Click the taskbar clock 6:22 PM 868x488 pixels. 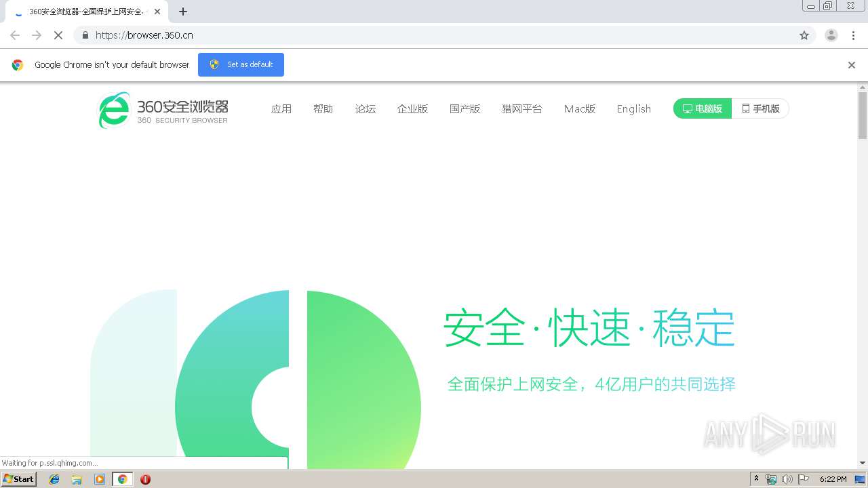(x=833, y=479)
